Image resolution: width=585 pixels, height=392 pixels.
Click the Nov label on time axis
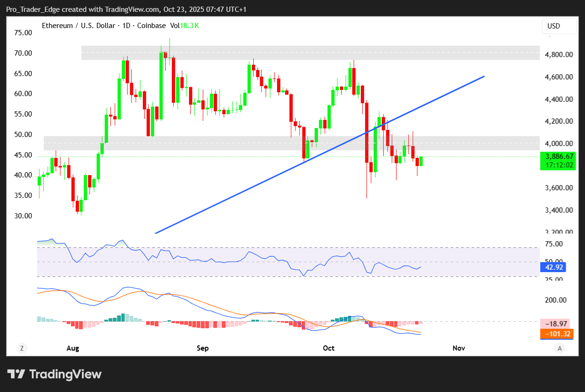(x=458, y=348)
